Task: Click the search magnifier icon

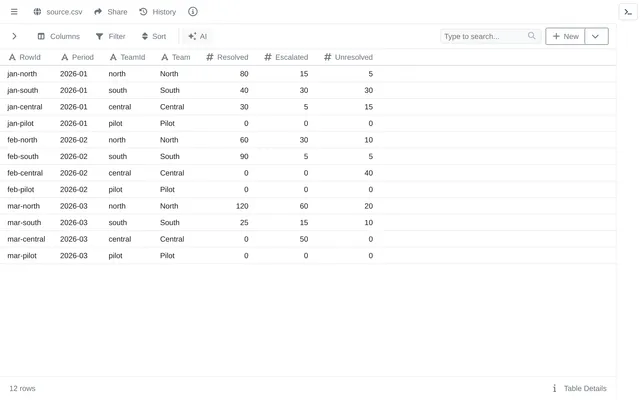Action: click(531, 36)
